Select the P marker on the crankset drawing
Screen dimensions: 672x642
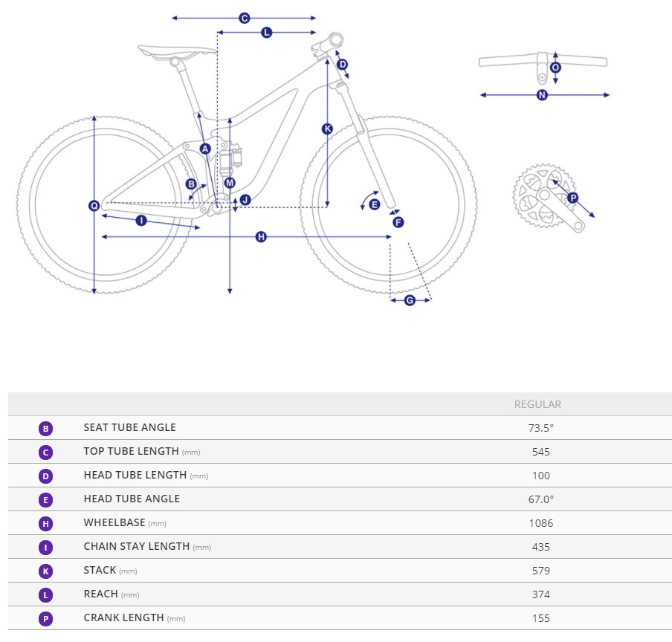click(572, 198)
